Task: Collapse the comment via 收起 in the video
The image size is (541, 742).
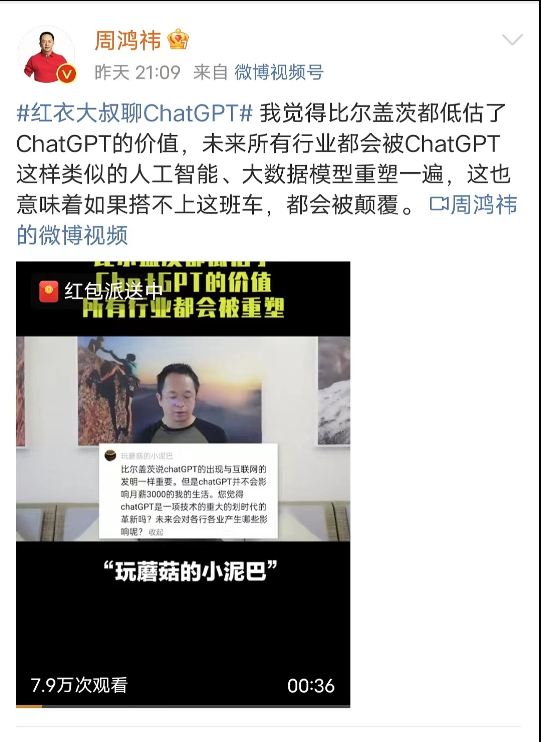Action: pyautogui.click(x=156, y=532)
